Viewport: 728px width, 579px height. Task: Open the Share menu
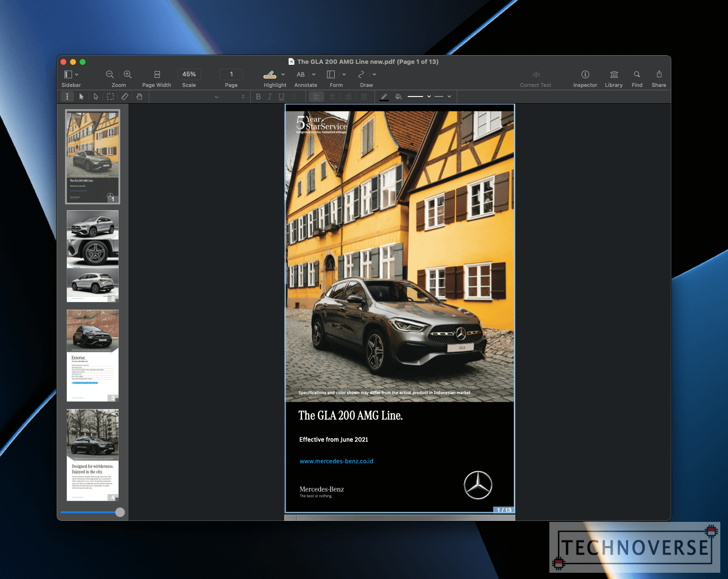tap(659, 74)
